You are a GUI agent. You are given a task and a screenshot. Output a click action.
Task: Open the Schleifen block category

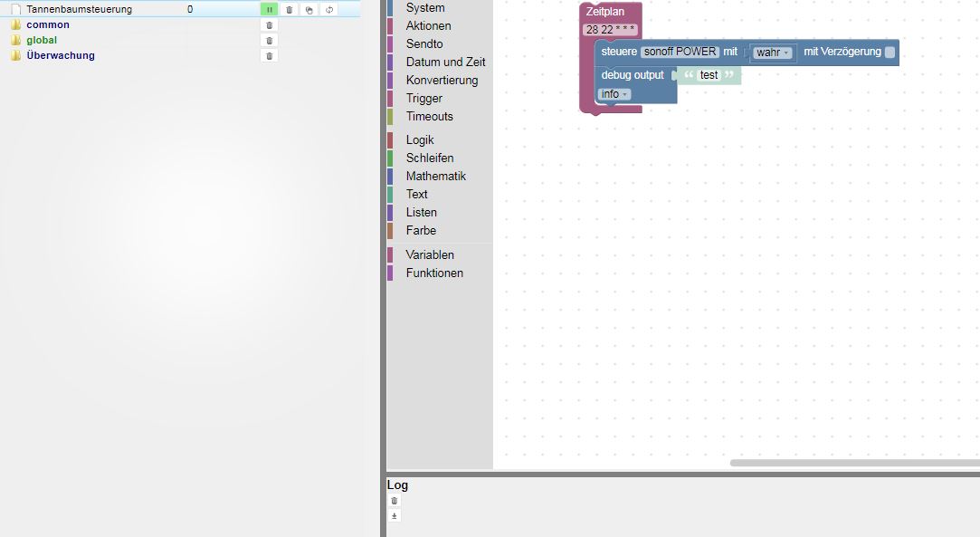(430, 158)
